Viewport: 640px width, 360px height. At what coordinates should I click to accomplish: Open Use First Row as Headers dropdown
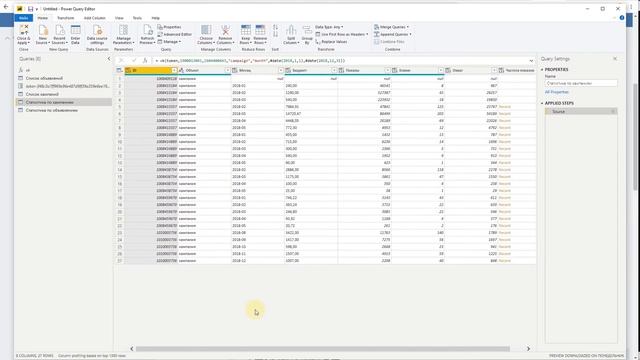pyautogui.click(x=342, y=34)
